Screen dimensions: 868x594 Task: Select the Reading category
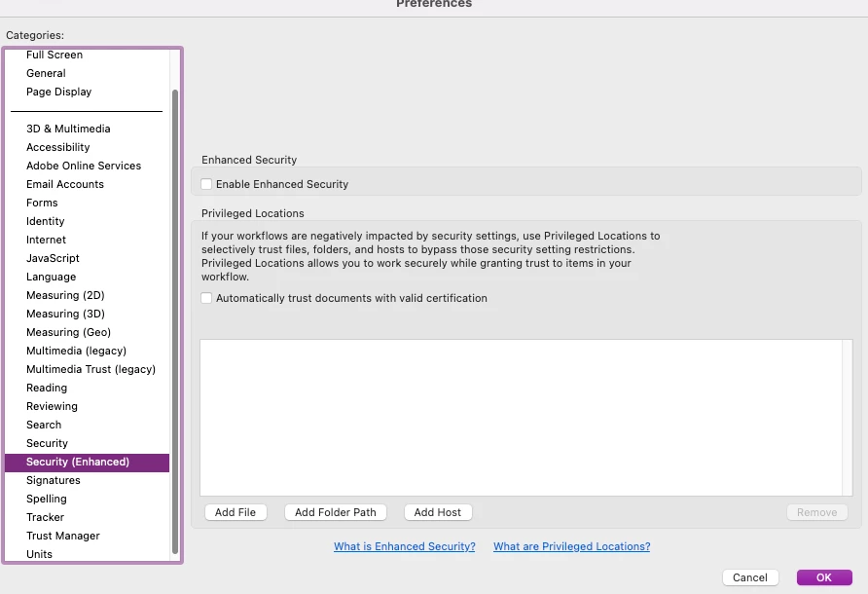click(87, 388)
